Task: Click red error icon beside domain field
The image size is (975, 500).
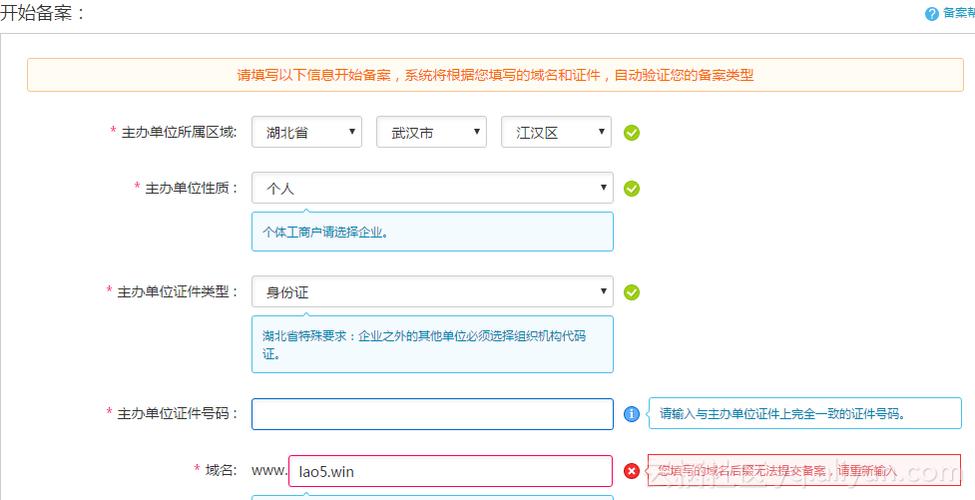Action: click(x=631, y=471)
